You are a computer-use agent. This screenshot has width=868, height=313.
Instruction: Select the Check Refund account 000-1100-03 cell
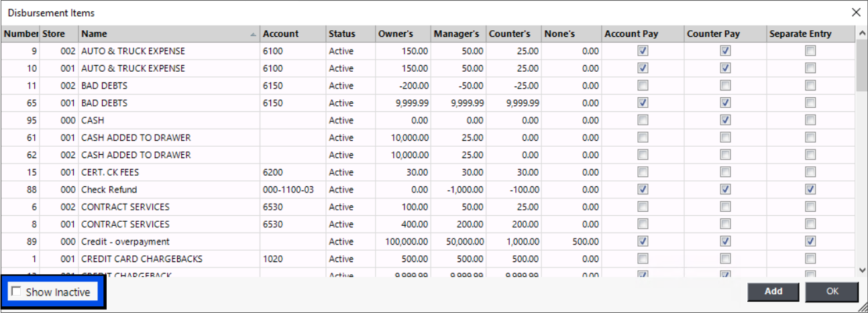288,190
